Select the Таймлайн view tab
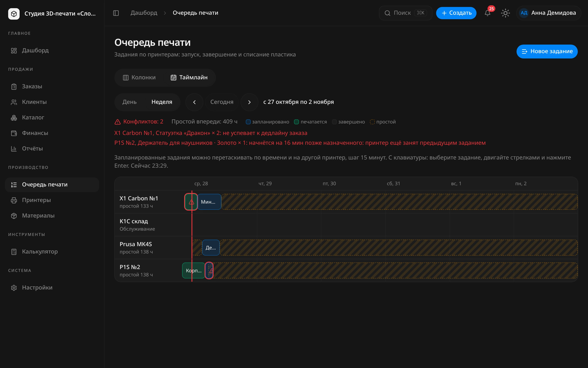This screenshot has height=368, width=588. pos(189,78)
